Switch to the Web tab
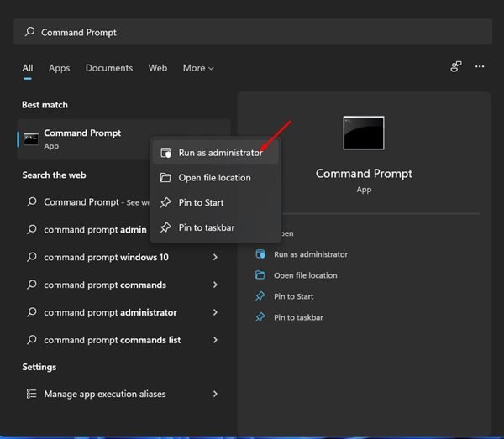Screen dimensions: 504x439 point(158,68)
